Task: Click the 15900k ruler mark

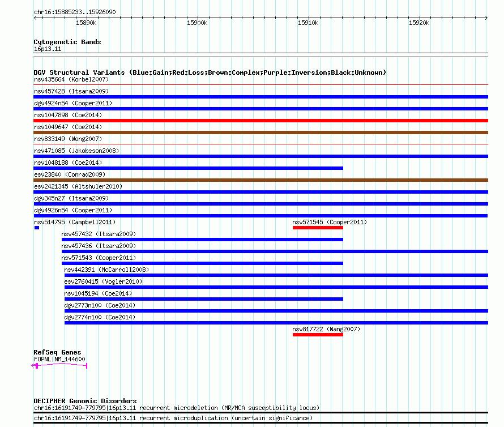Action: 197,23
